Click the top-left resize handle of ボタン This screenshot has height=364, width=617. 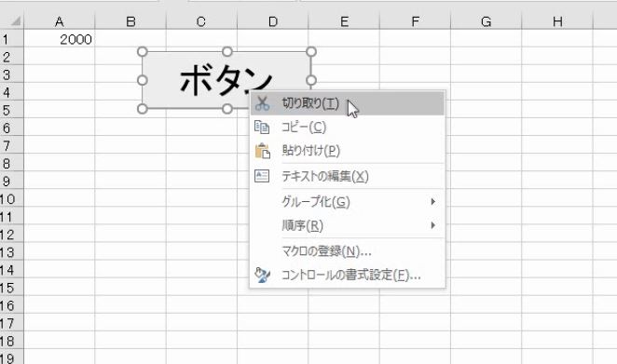(143, 52)
